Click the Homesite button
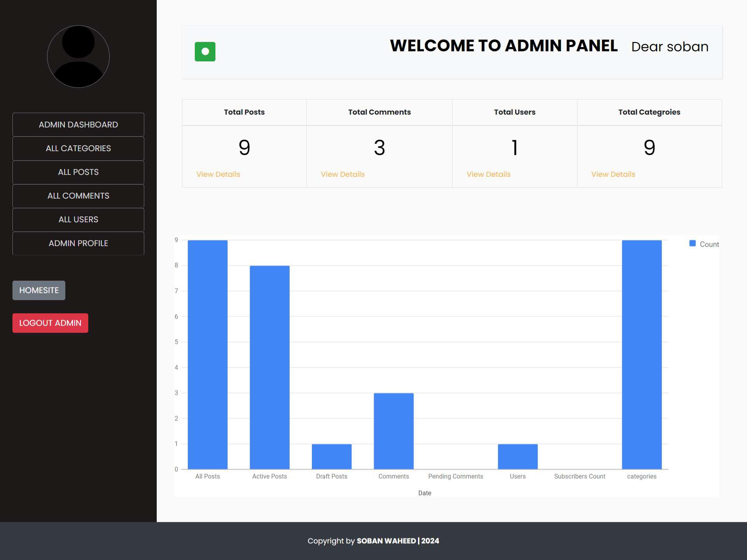 pyautogui.click(x=39, y=290)
